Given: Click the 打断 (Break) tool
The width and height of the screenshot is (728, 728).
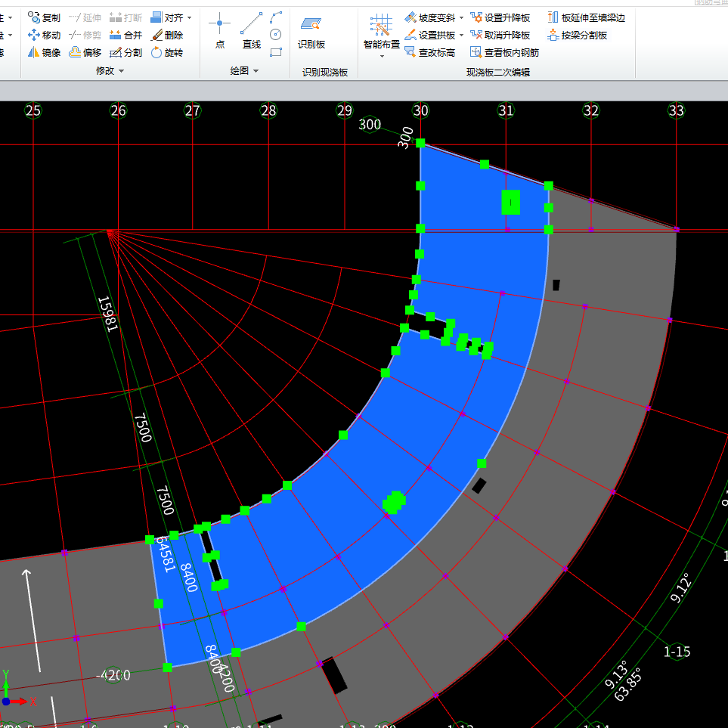Looking at the screenshot, I should 125,17.
